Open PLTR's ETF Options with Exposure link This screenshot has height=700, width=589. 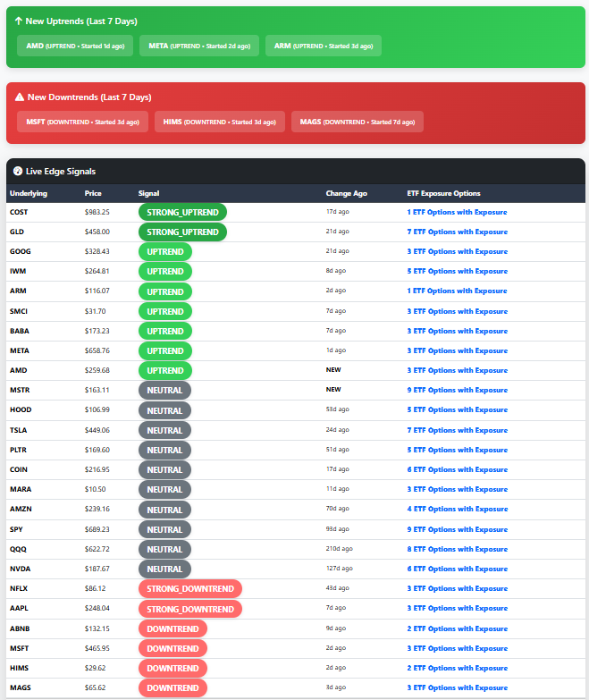(x=458, y=450)
